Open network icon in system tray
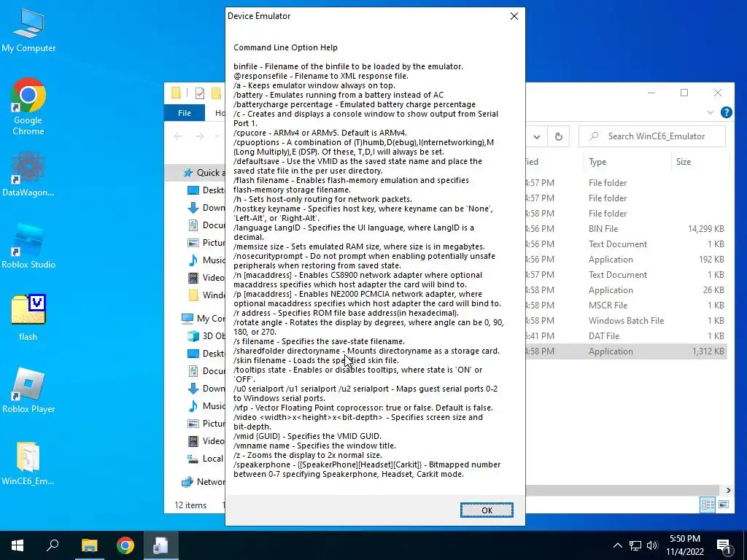The image size is (747, 560). 635,545
